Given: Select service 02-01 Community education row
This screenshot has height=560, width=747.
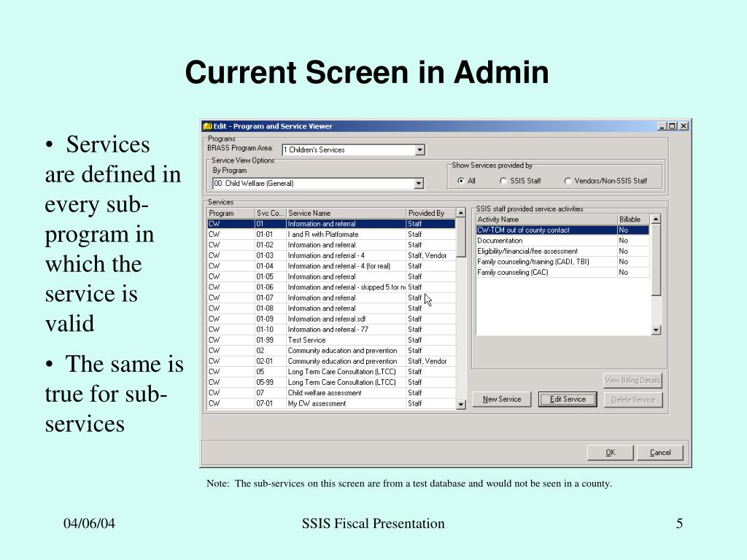Looking at the screenshot, I should pyautogui.click(x=332, y=361).
